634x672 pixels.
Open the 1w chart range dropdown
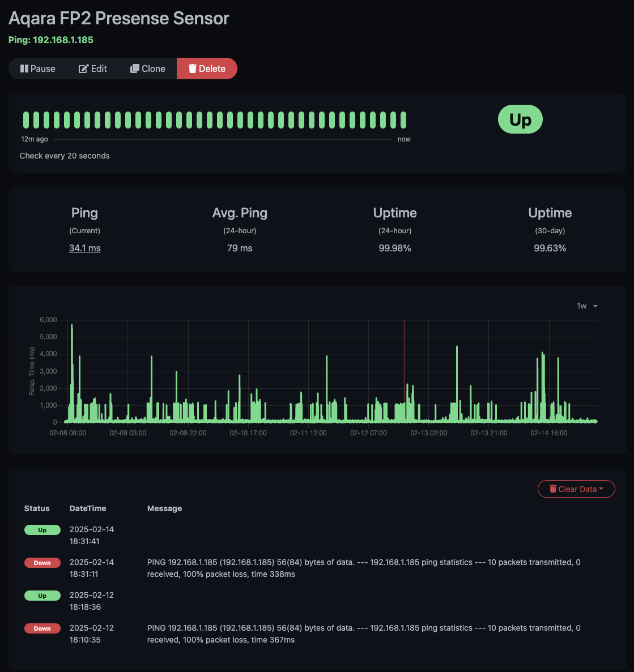coord(587,306)
